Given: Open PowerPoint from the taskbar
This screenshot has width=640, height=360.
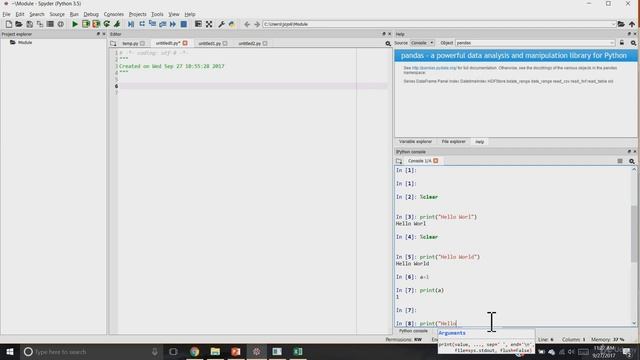Looking at the screenshot, I should tap(236, 351).
